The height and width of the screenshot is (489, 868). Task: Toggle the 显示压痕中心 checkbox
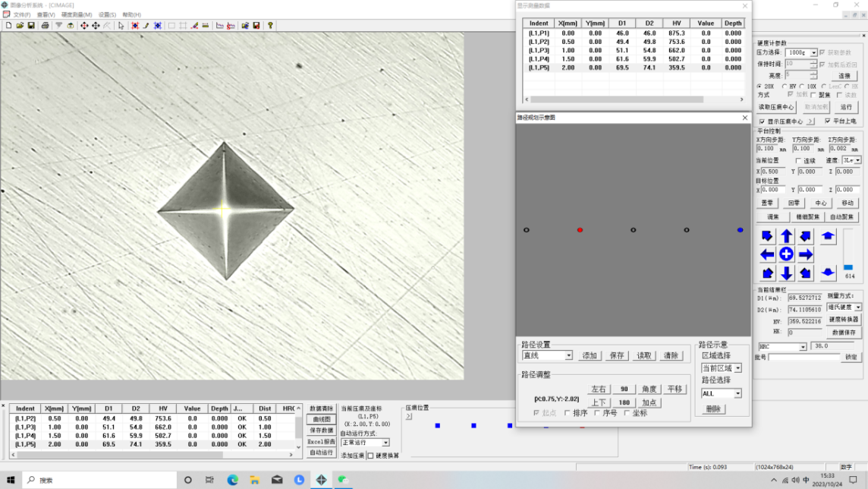[x=762, y=121]
